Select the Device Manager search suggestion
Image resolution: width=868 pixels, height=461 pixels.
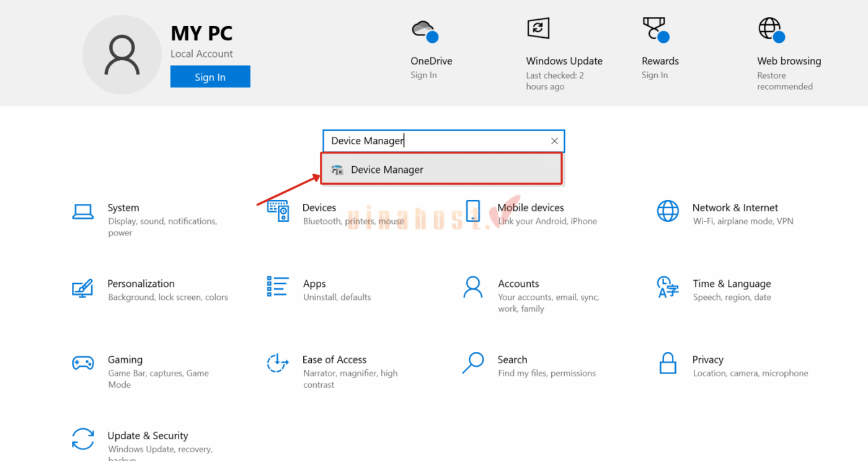point(441,169)
